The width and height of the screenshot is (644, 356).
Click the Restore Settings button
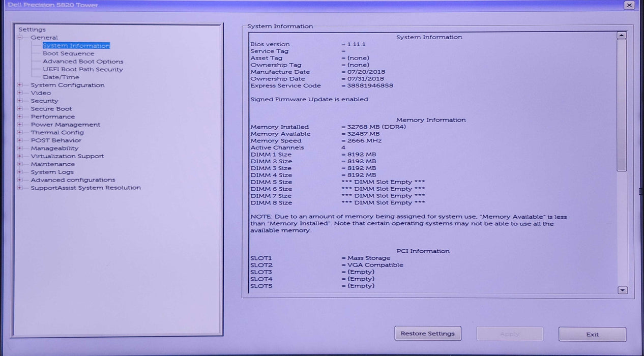click(x=428, y=334)
